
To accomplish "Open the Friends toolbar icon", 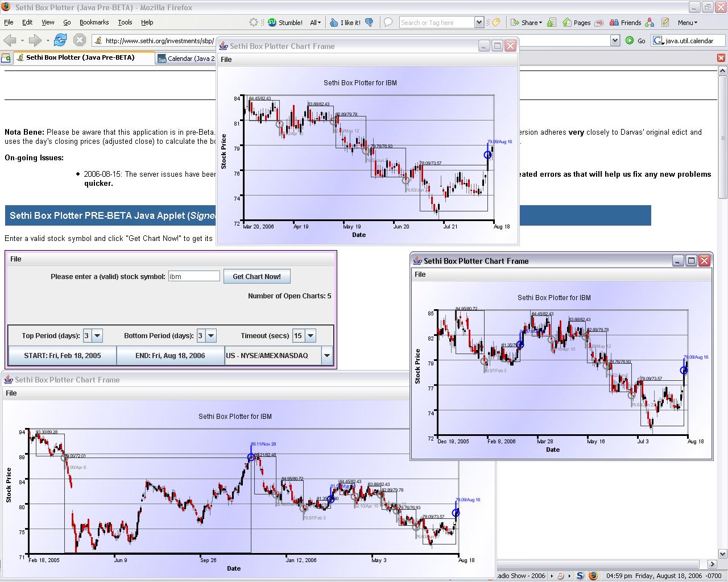I will pyautogui.click(x=625, y=23).
